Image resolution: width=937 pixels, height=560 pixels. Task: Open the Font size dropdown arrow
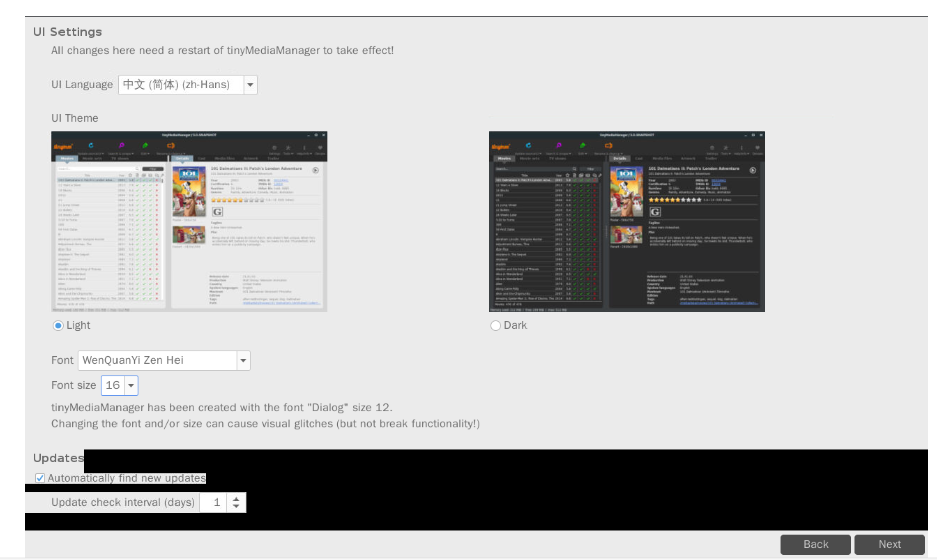pos(131,386)
